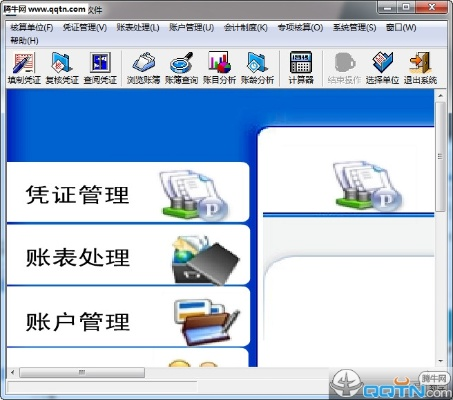Click the large 凭证管理 panel button
Viewport: 453px width, 400px height.
click(x=128, y=192)
